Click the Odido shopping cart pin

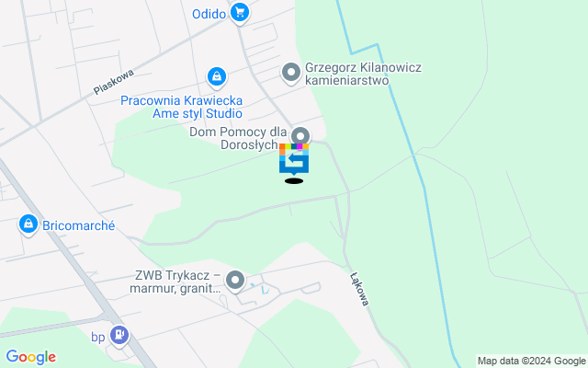coord(240,14)
